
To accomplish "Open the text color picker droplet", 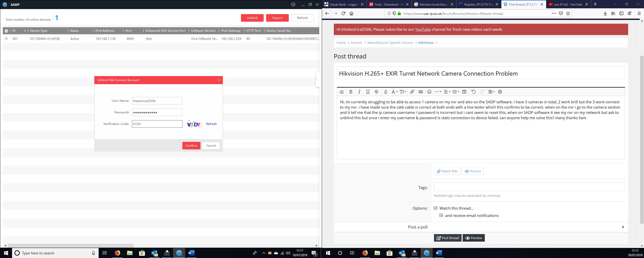I will [385, 92].
